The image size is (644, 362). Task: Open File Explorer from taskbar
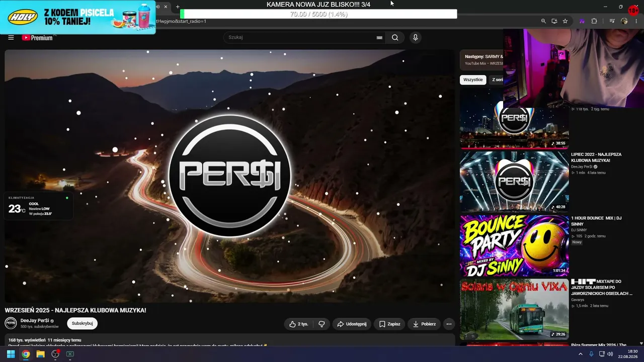coord(40,354)
